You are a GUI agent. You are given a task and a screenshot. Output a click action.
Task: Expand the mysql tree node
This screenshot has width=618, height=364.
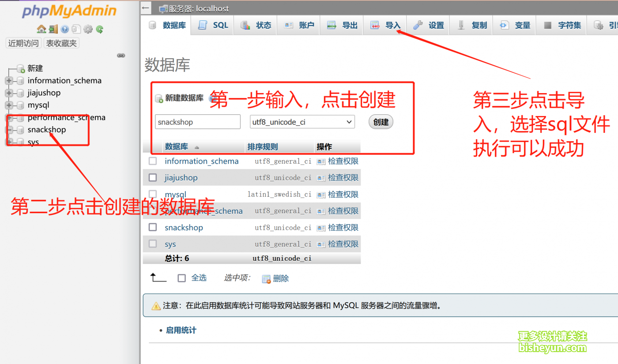pos(8,105)
